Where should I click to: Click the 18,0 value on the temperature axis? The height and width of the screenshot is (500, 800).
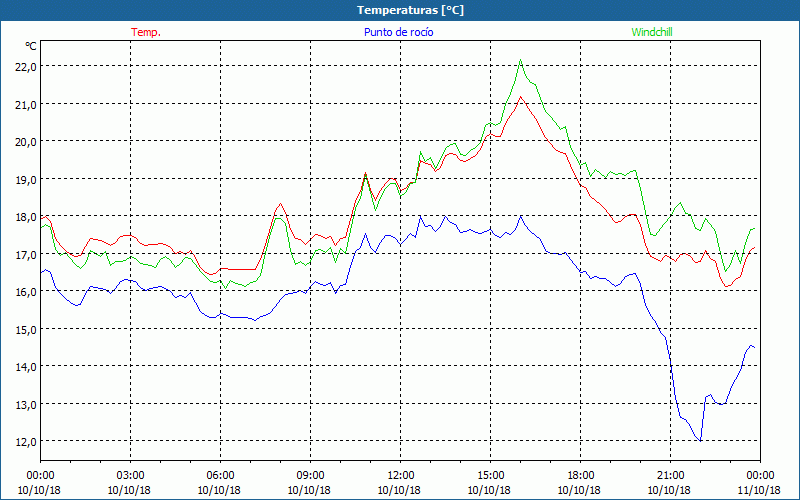(x=26, y=217)
